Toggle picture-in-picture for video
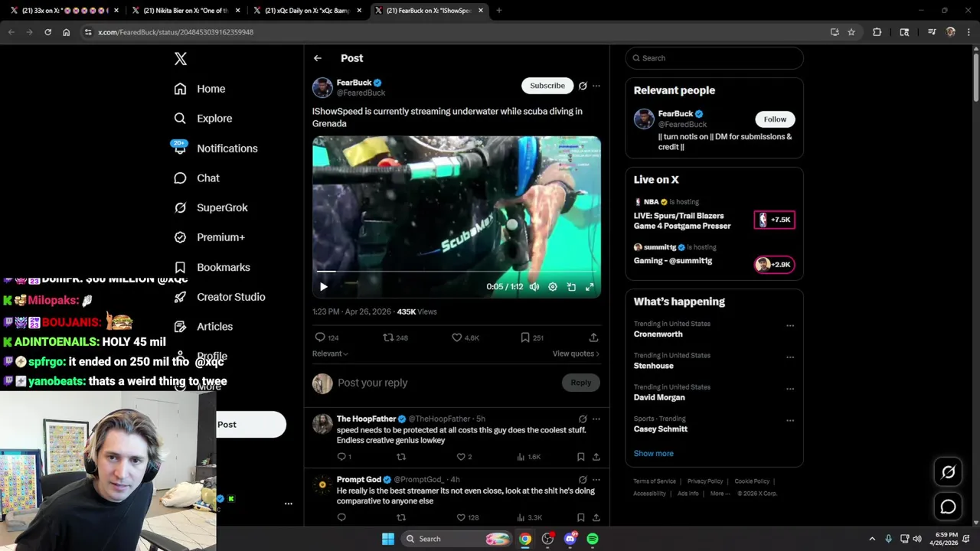The height and width of the screenshot is (551, 980). (x=571, y=287)
